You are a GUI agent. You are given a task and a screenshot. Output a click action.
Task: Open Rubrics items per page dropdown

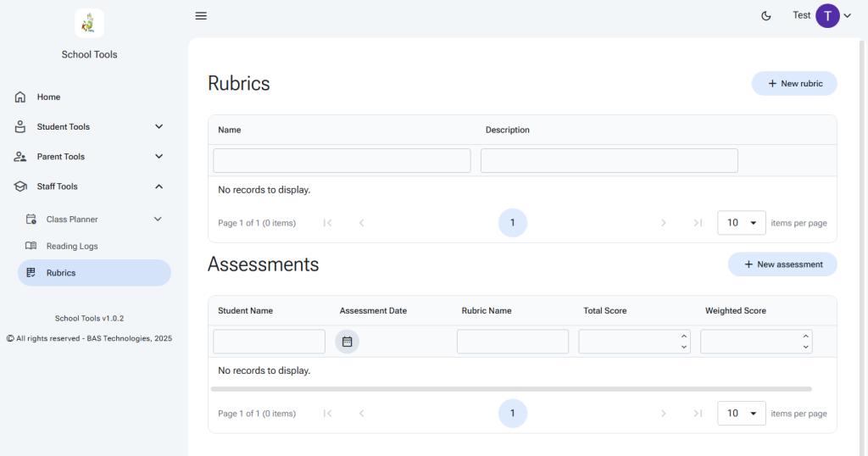[742, 223]
